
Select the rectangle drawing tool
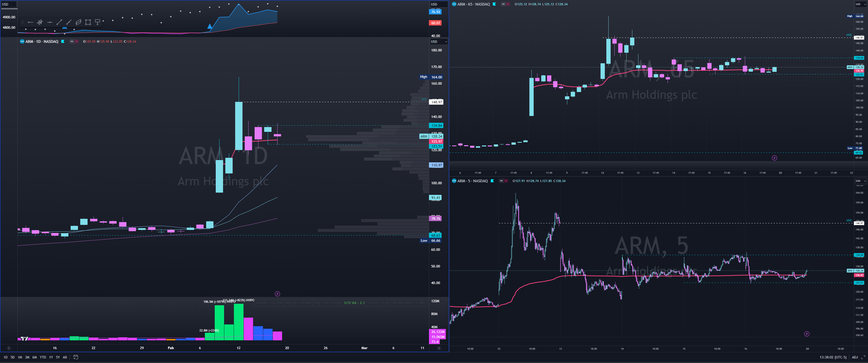point(88,22)
